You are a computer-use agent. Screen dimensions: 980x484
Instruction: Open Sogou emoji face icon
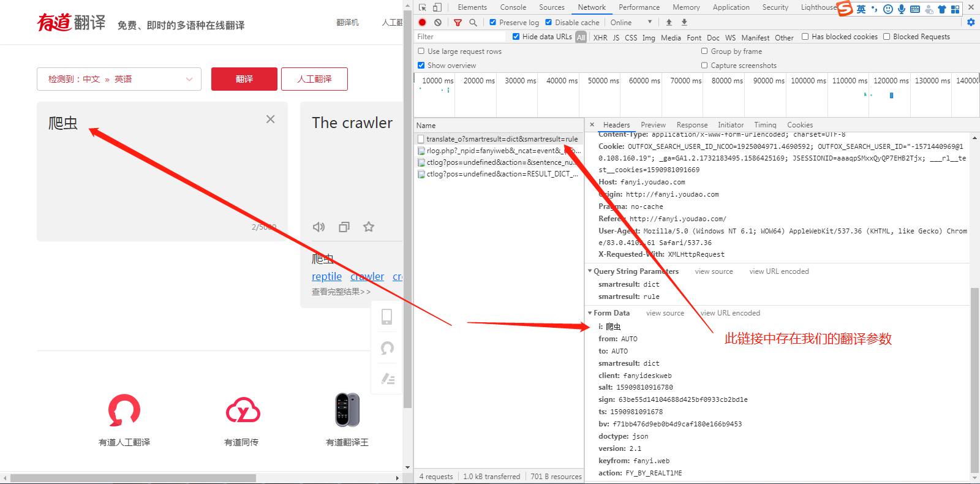point(888,9)
